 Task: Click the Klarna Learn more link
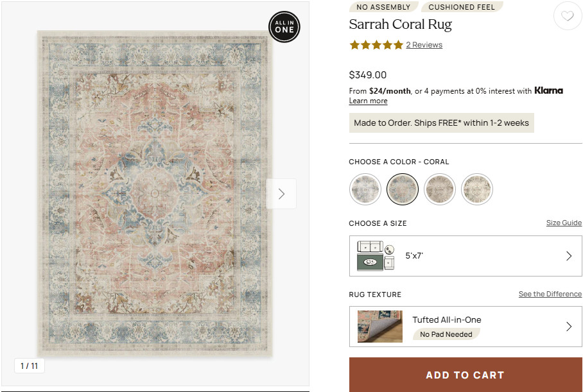pos(368,101)
